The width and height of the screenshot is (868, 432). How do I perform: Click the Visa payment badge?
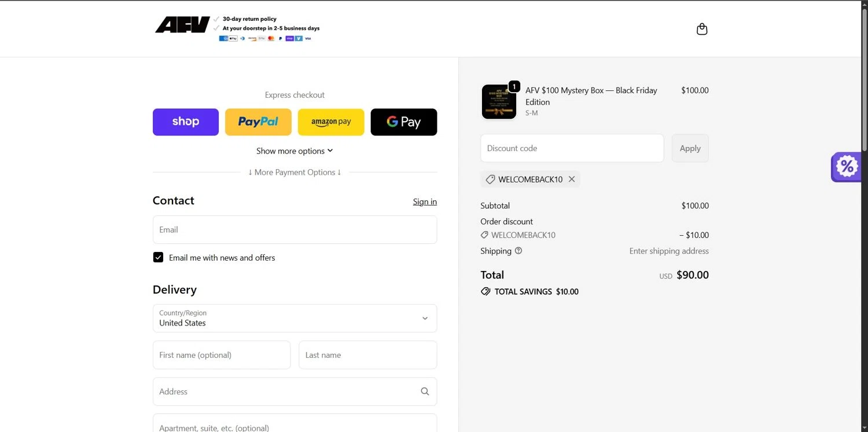click(x=308, y=38)
